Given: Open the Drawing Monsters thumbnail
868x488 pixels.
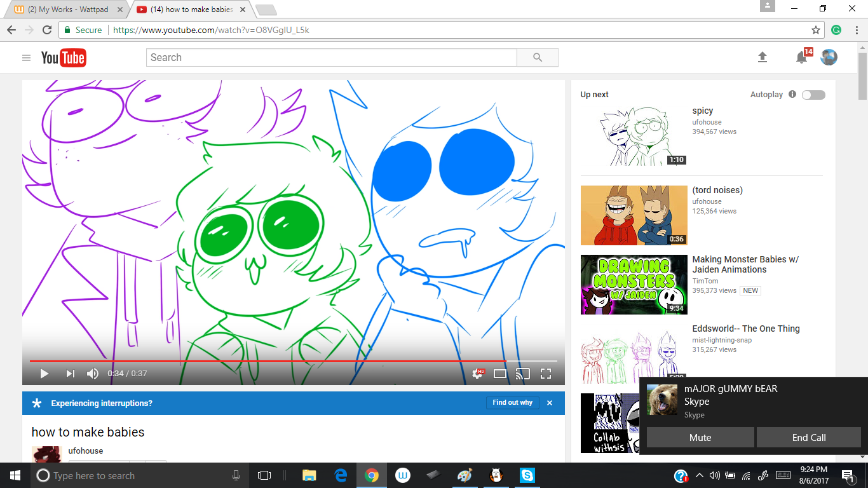Looking at the screenshot, I should pyautogui.click(x=634, y=285).
